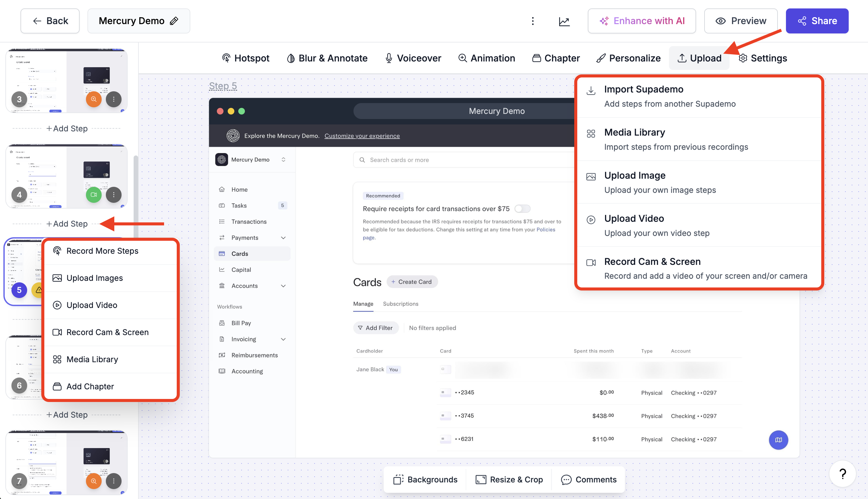This screenshot has width=868, height=499.
Task: Follow the Customize your experience link
Action: click(x=362, y=136)
